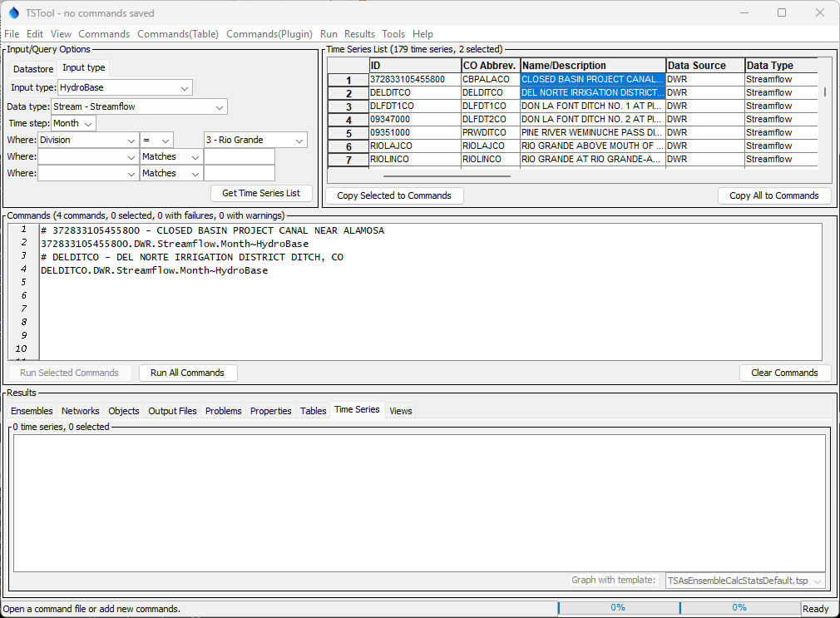Open the Properties results tab
The image size is (840, 618).
pos(271,411)
